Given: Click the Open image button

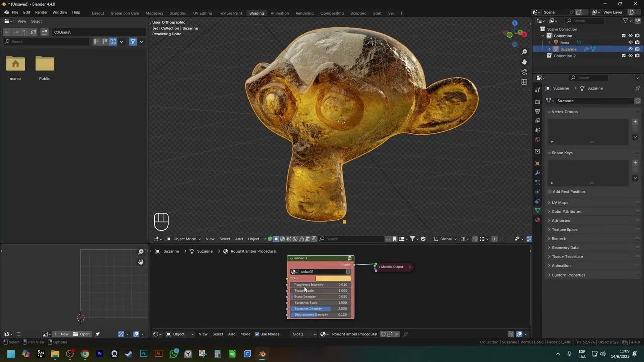Looking at the screenshot, I should 82,334.
